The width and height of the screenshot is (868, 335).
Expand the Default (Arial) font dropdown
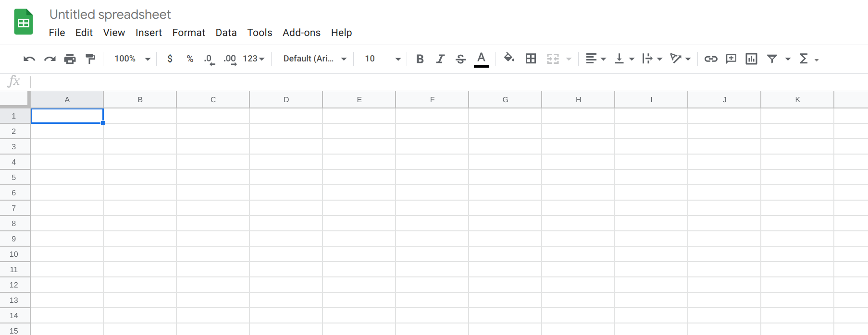pyautogui.click(x=315, y=59)
